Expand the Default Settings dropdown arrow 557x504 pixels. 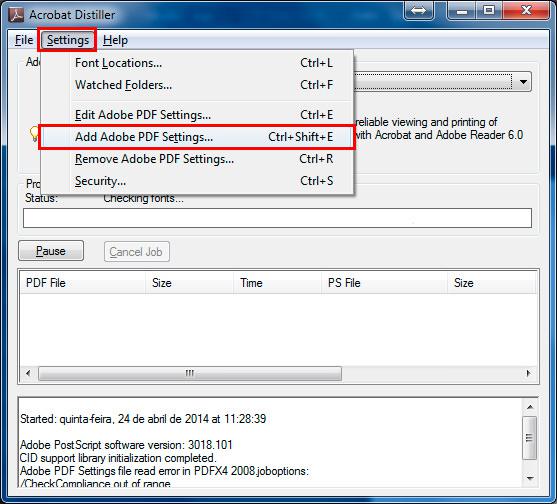click(523, 82)
